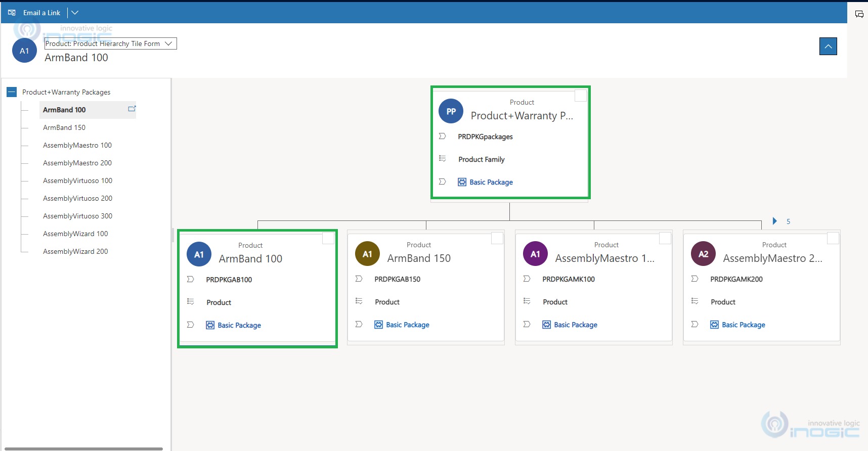868x451 pixels.
Task: Click the PRDPKGAMK100 product ID text
Action: click(x=569, y=279)
